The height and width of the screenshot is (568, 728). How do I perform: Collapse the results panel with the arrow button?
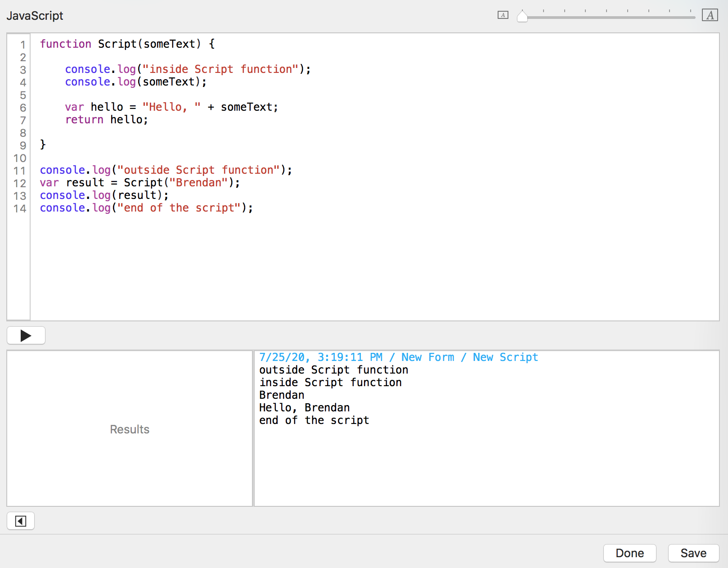click(21, 521)
